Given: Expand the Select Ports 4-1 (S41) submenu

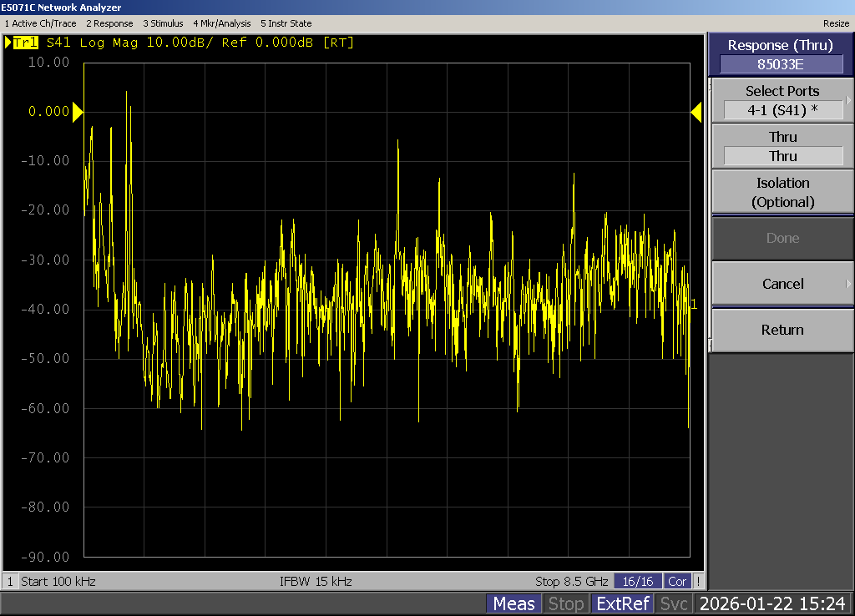Looking at the screenshot, I should pos(782,100).
